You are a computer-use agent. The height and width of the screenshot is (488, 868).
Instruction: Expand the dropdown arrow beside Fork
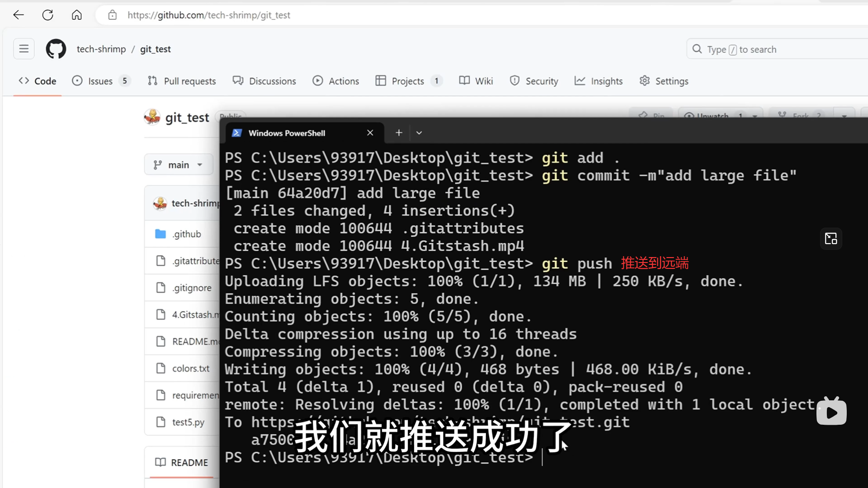coord(844,116)
